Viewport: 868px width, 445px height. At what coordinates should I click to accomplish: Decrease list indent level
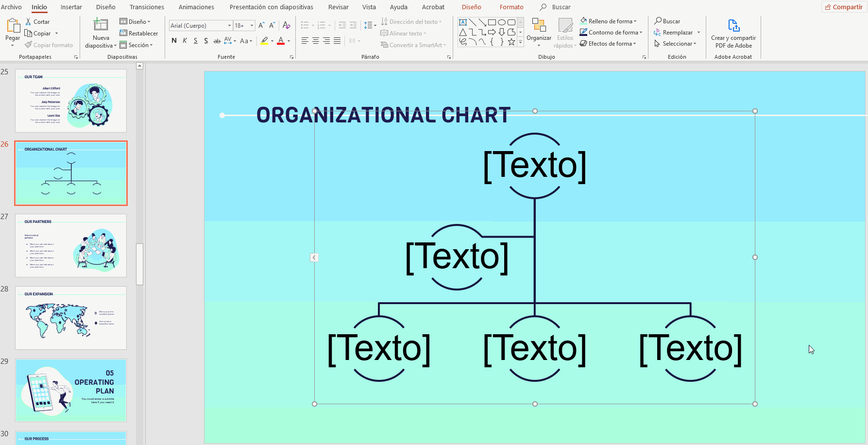tap(342, 25)
